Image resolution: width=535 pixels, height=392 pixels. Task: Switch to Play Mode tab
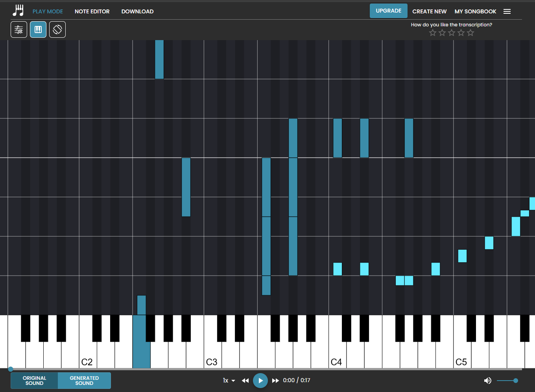coord(48,11)
